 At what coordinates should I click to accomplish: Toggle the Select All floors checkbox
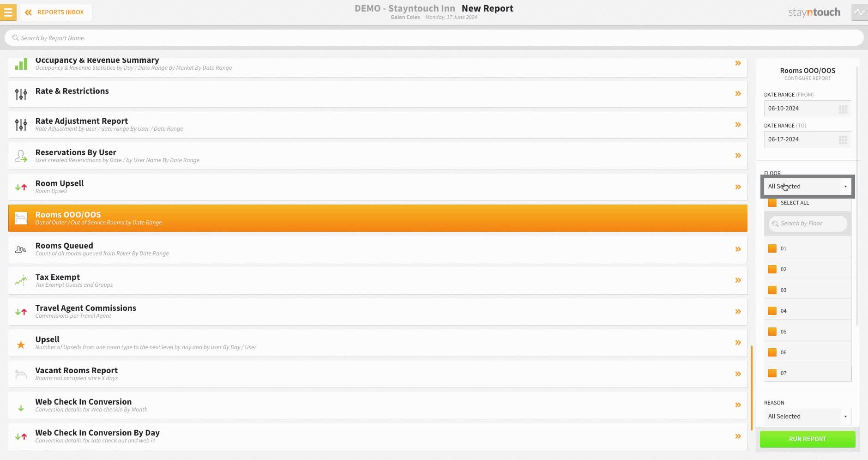(772, 203)
